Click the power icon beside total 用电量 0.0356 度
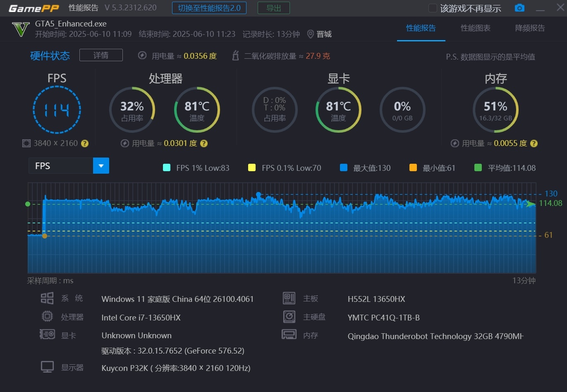 point(142,55)
